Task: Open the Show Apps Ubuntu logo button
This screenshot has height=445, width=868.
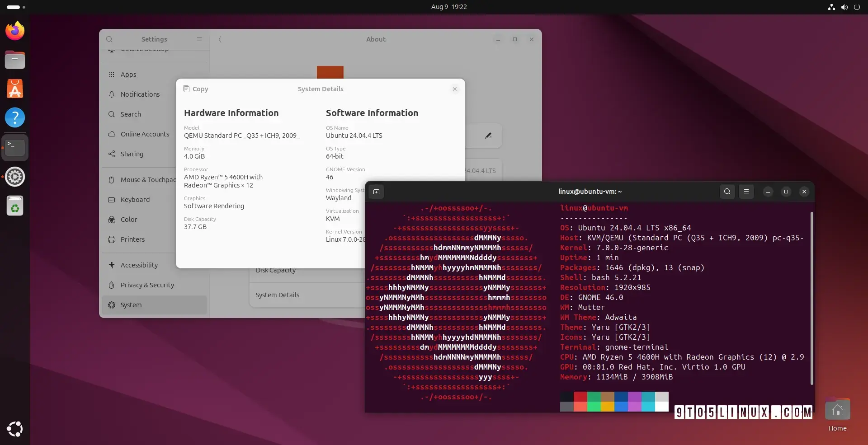Action: pyautogui.click(x=15, y=429)
